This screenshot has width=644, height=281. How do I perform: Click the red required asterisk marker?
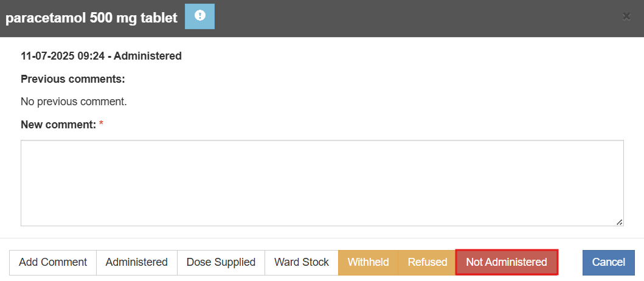102,125
